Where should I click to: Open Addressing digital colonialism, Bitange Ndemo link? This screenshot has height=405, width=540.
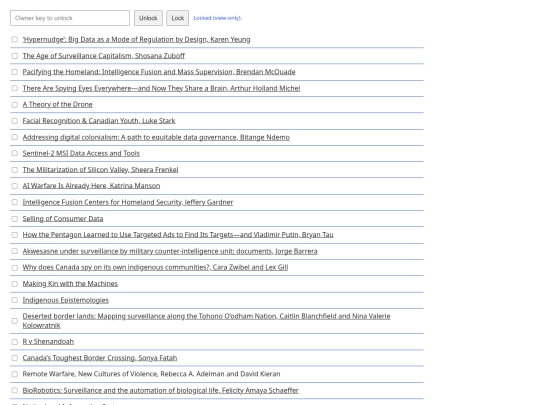tap(156, 137)
